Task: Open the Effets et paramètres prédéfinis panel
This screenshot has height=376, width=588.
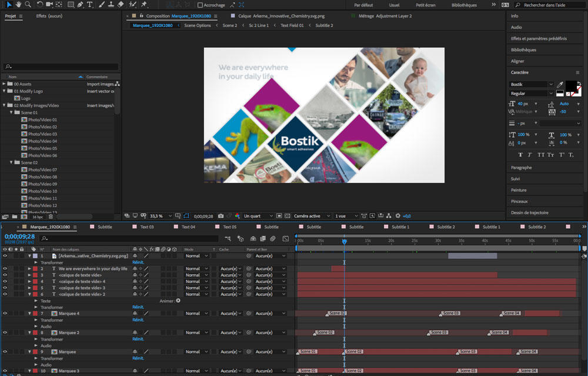Action: 539,39
